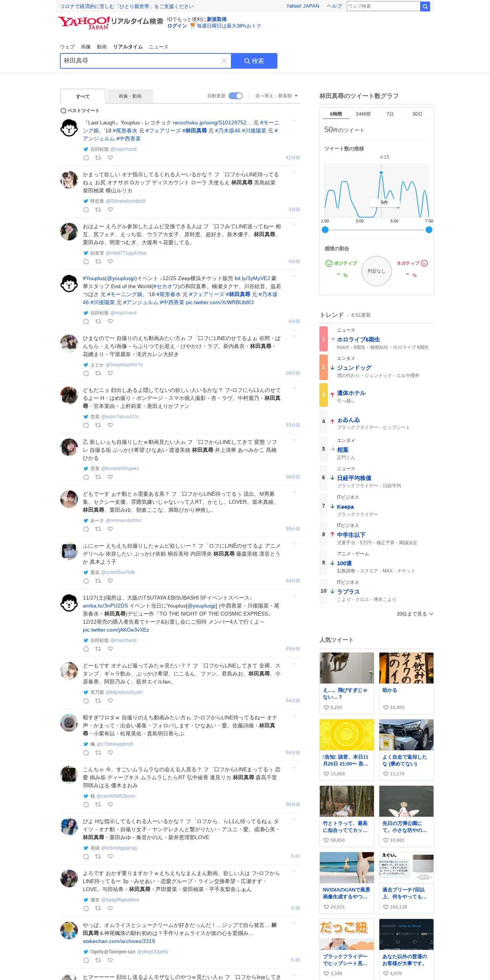Open the ヘルプ link
The image size is (490, 980).
(x=334, y=6)
